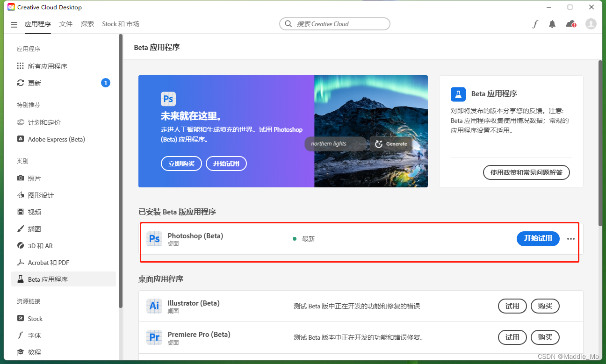
Task: Click the search magnifier icon
Action: point(288,24)
